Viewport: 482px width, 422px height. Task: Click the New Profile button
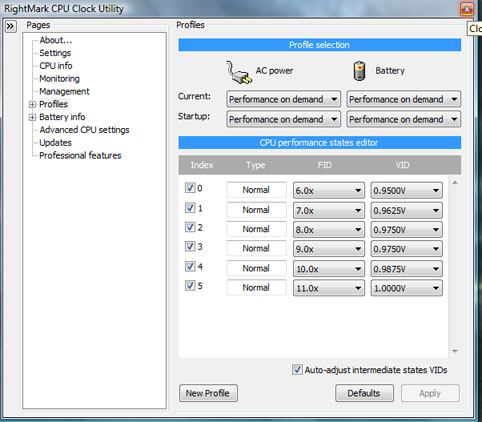click(208, 393)
